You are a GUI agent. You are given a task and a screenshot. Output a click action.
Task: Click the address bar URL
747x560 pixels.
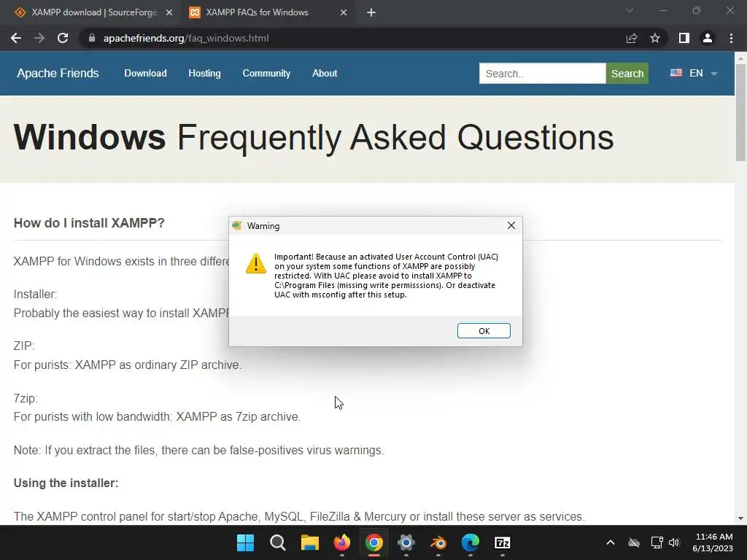(186, 38)
